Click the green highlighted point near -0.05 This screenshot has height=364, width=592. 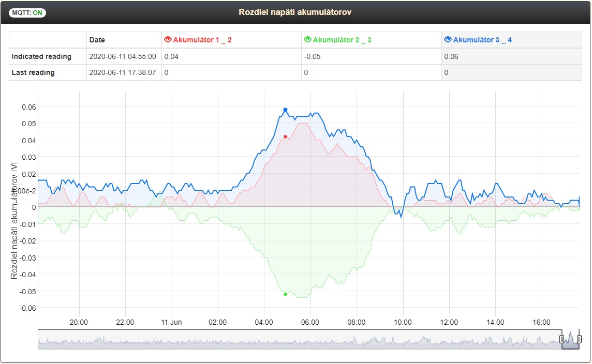point(286,294)
